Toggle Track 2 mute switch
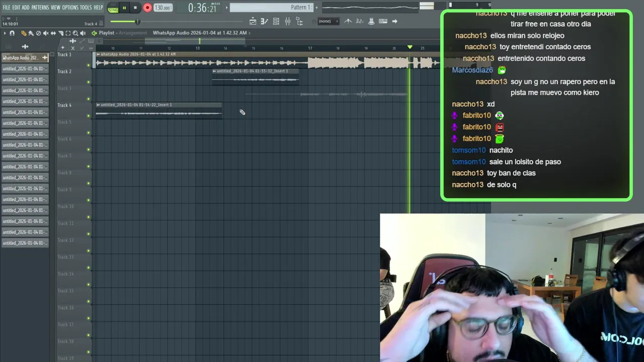Viewport: 644px width, 362px height. 89,82
